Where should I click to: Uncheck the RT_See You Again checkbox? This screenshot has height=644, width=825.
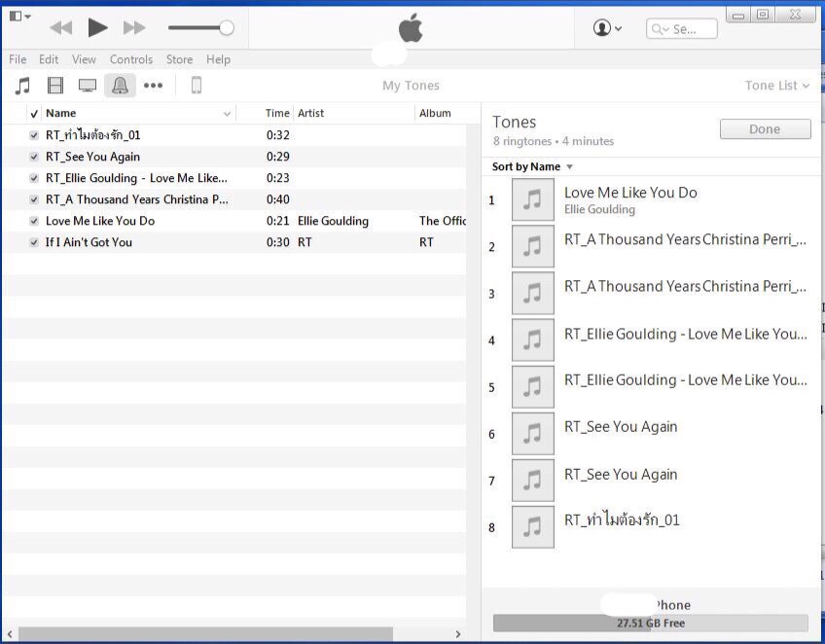(34, 157)
